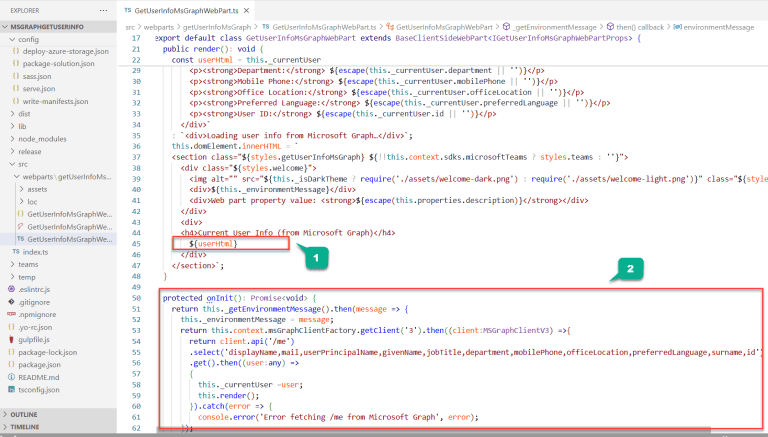Click 'console.error' on line 61
Screen dimensions: 768x437
pyautogui.click(x=227, y=417)
